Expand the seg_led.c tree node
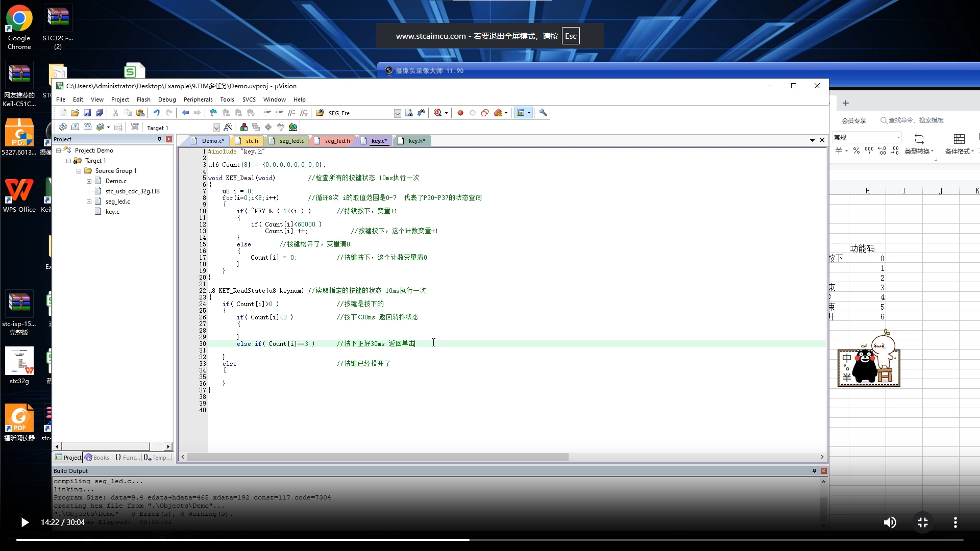This screenshot has height=551, width=980. 89,202
